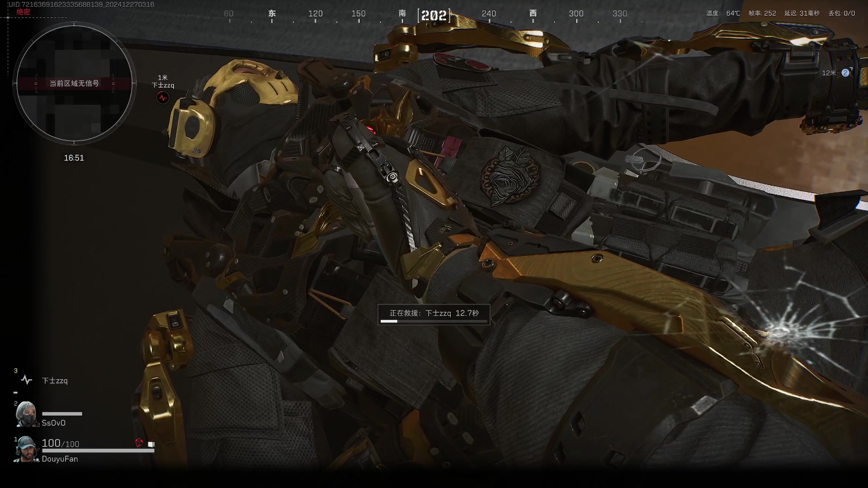868x488 pixels.
Task: Click the 下士zzq name in squad list
Action: coord(55,381)
